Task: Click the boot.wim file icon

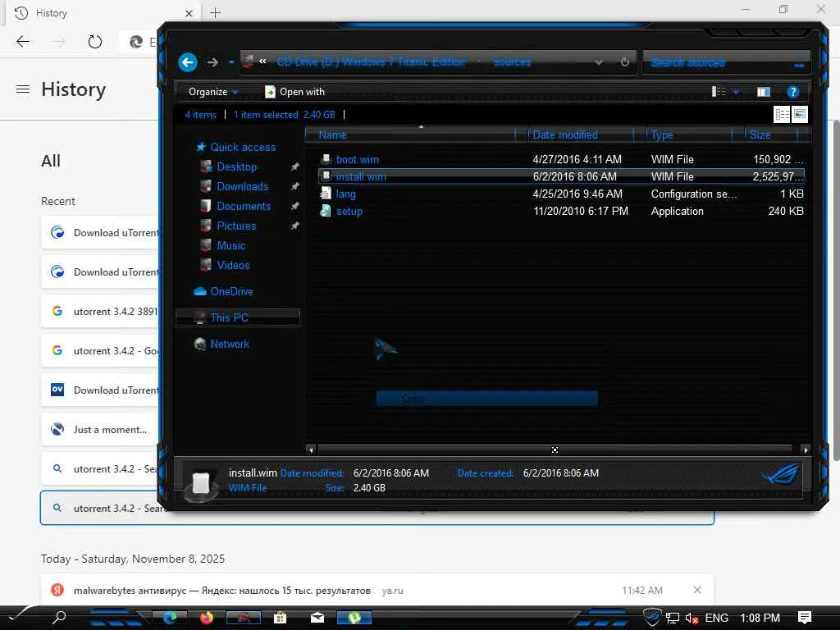Action: (326, 159)
